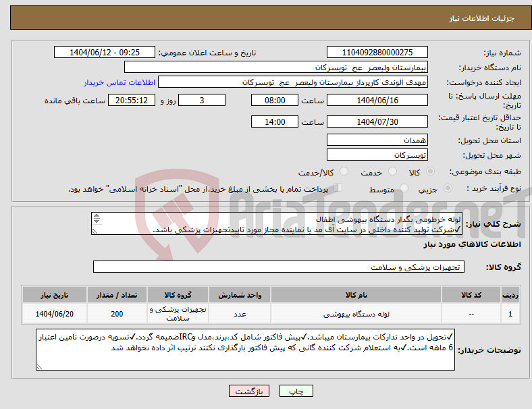Image resolution: width=532 pixels, height=409 pixels.
Task: Click the response deadline date 1404/06/16
Action: pyautogui.click(x=377, y=100)
